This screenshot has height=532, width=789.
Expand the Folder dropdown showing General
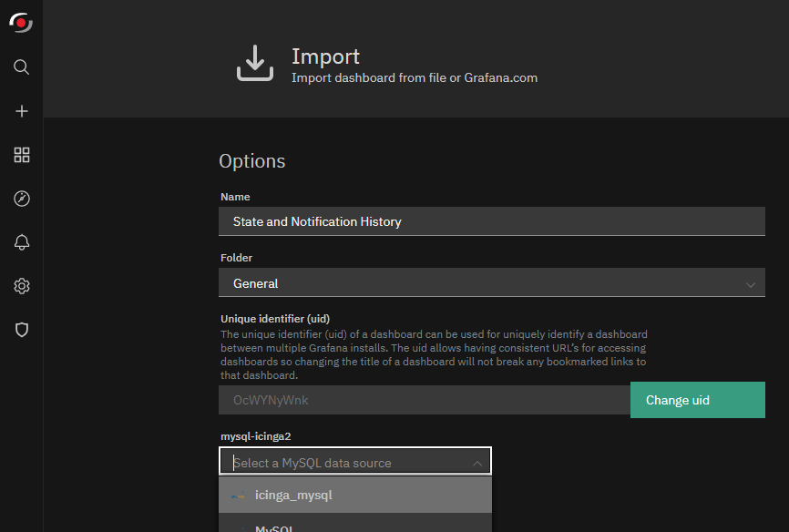tap(492, 283)
